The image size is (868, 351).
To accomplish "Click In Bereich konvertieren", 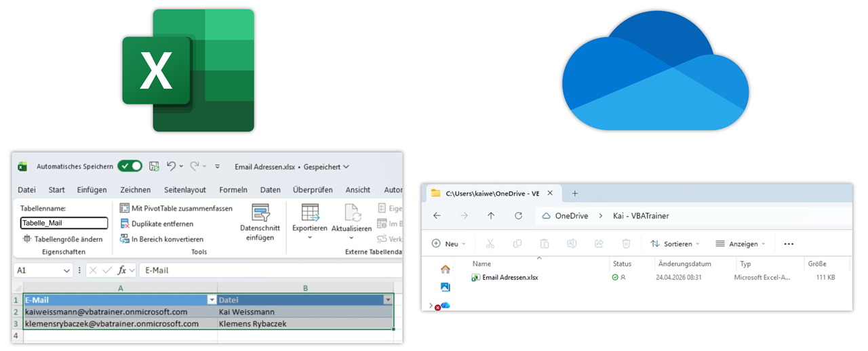I will click(161, 239).
